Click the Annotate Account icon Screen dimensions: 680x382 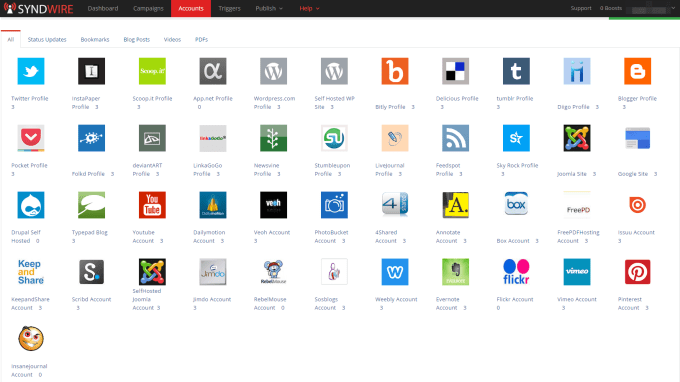click(455, 205)
